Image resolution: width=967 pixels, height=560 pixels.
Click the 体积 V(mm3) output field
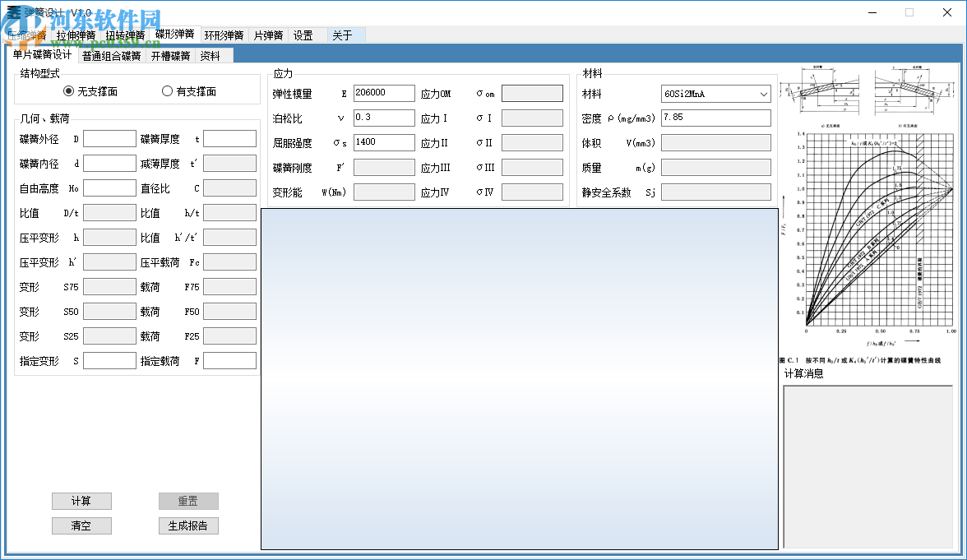[716, 142]
